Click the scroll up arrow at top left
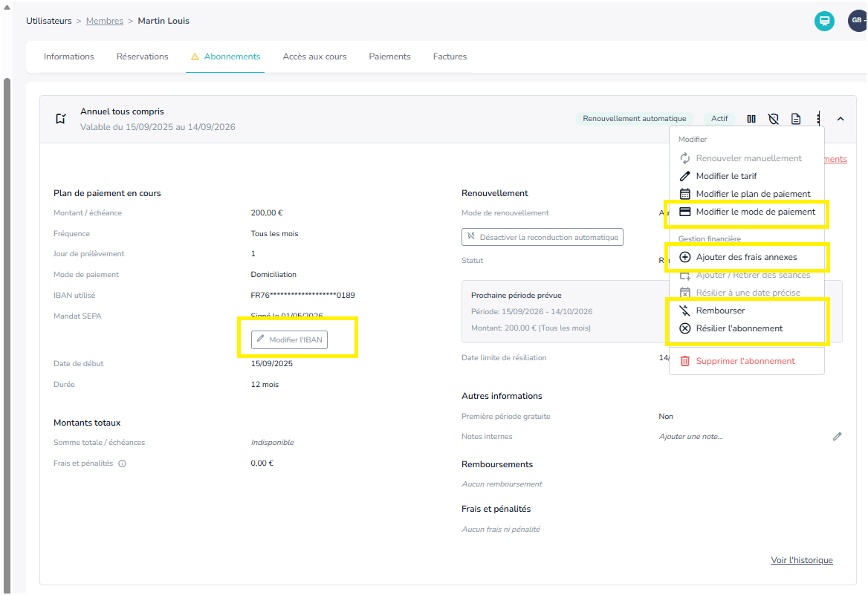This screenshot has width=868, height=595. [7, 7]
